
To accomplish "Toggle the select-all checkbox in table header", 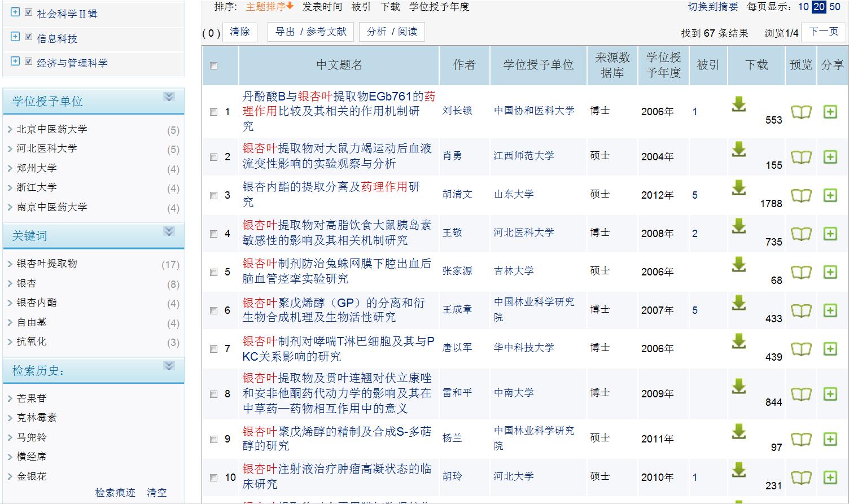I will click(213, 66).
